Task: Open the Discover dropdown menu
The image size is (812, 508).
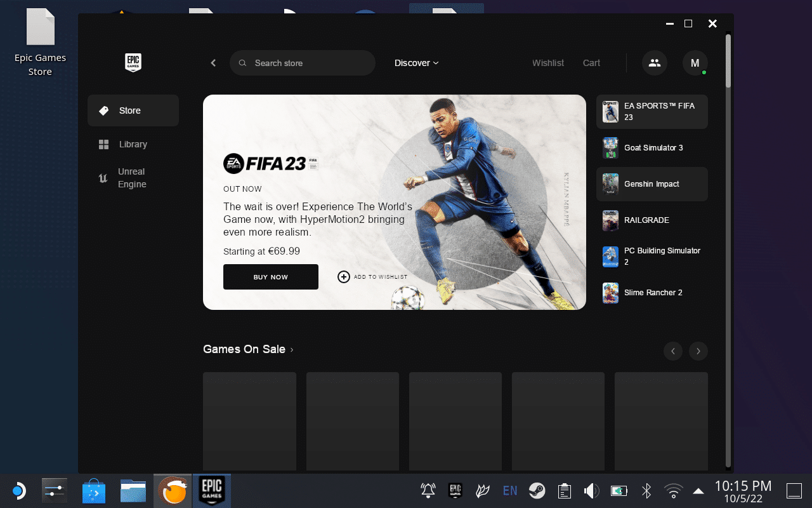Action: (x=417, y=63)
